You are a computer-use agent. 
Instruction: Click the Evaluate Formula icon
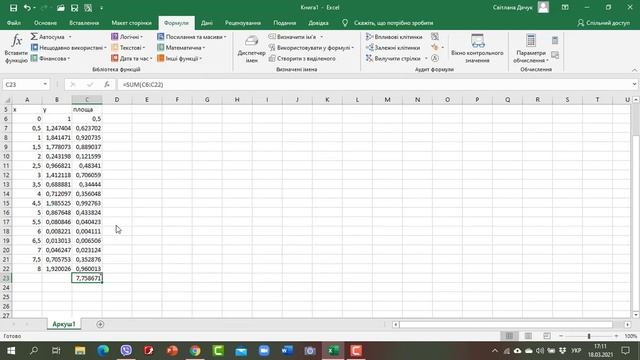(435, 58)
